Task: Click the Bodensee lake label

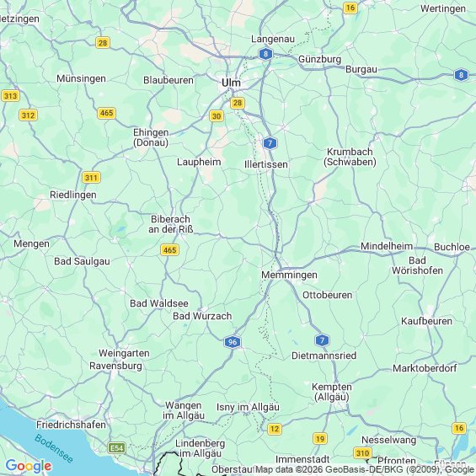Action: point(54,448)
